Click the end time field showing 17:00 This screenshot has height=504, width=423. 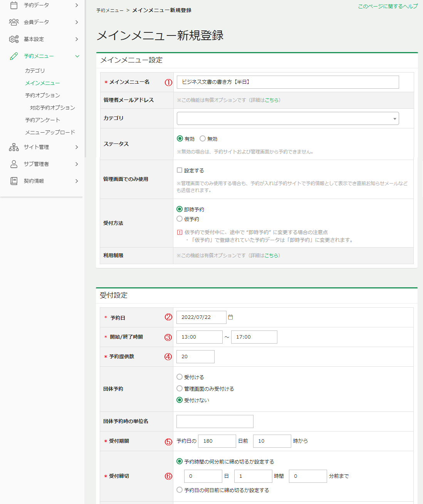tap(254, 337)
